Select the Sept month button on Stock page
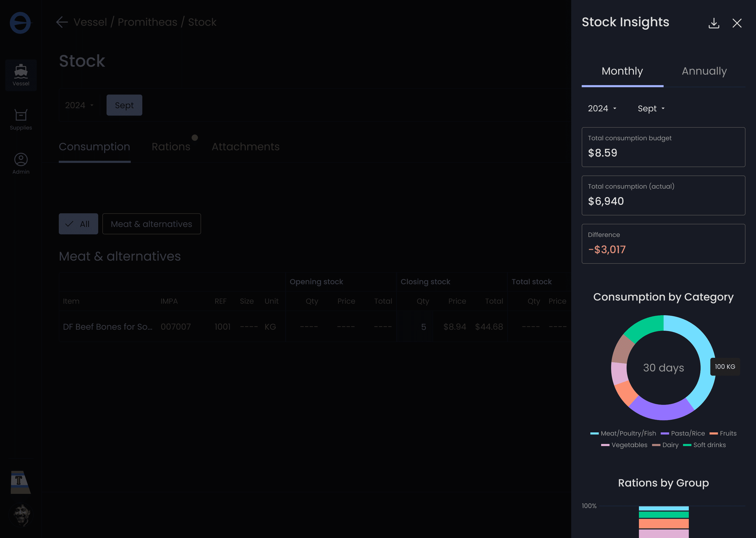This screenshot has width=756, height=538. point(124,105)
